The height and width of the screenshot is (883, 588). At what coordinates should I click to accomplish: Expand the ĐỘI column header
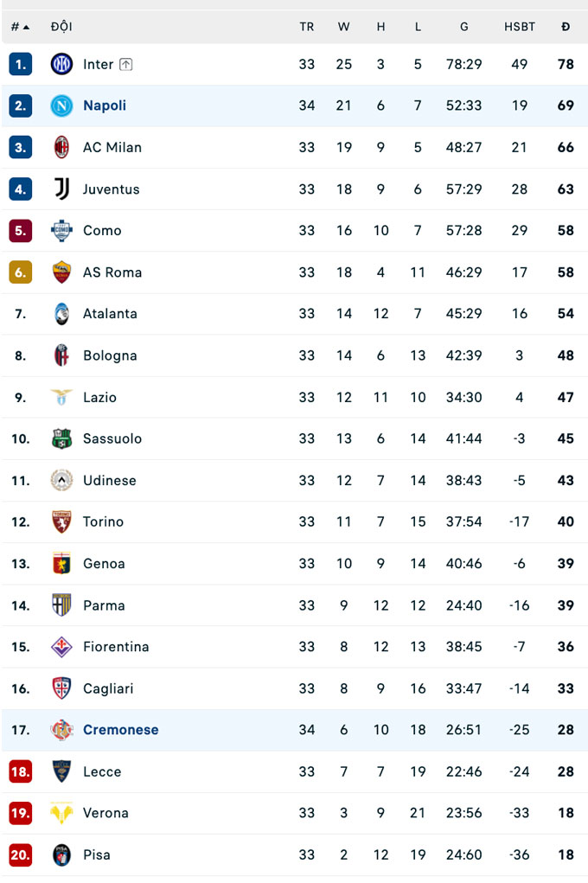pyautogui.click(x=61, y=27)
